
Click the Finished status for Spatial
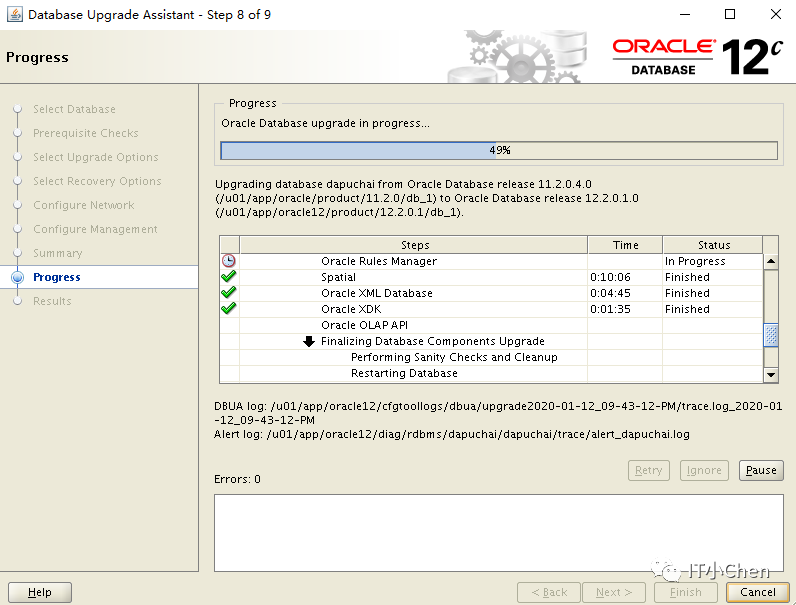tap(687, 277)
